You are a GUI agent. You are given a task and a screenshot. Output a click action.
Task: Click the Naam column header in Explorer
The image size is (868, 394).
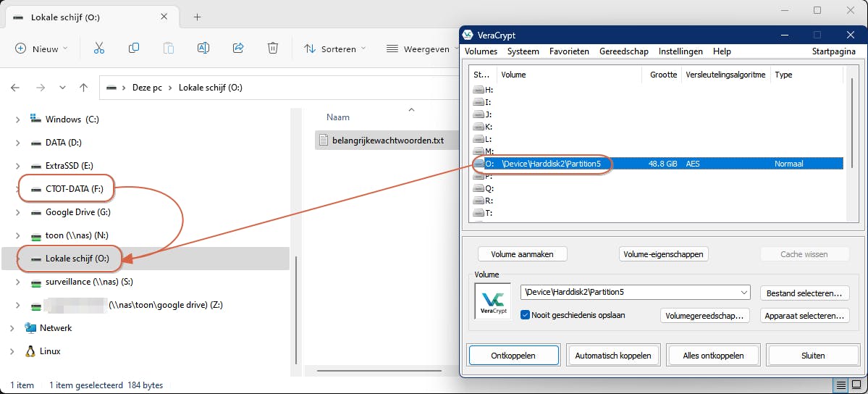point(337,117)
